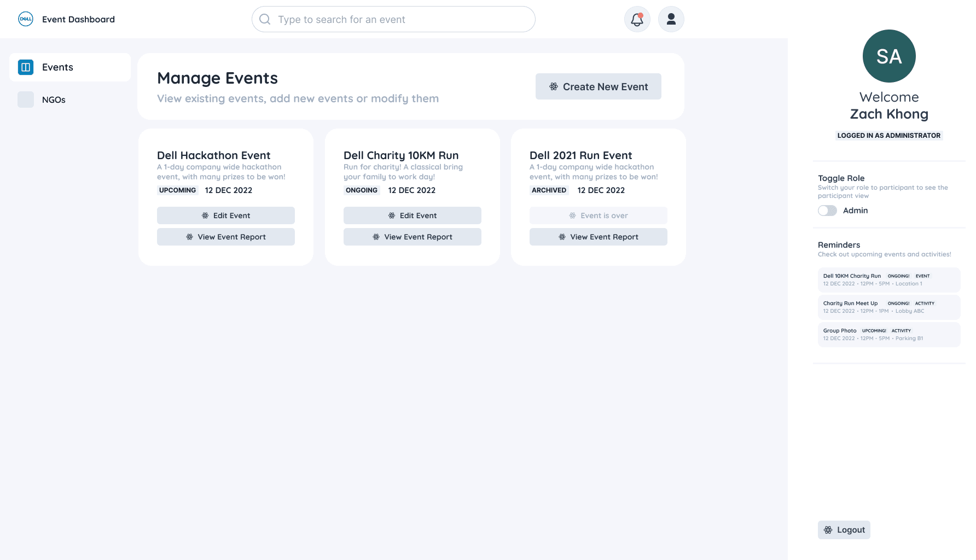Focus the event search field
The height and width of the screenshot is (560, 976).
(x=393, y=19)
